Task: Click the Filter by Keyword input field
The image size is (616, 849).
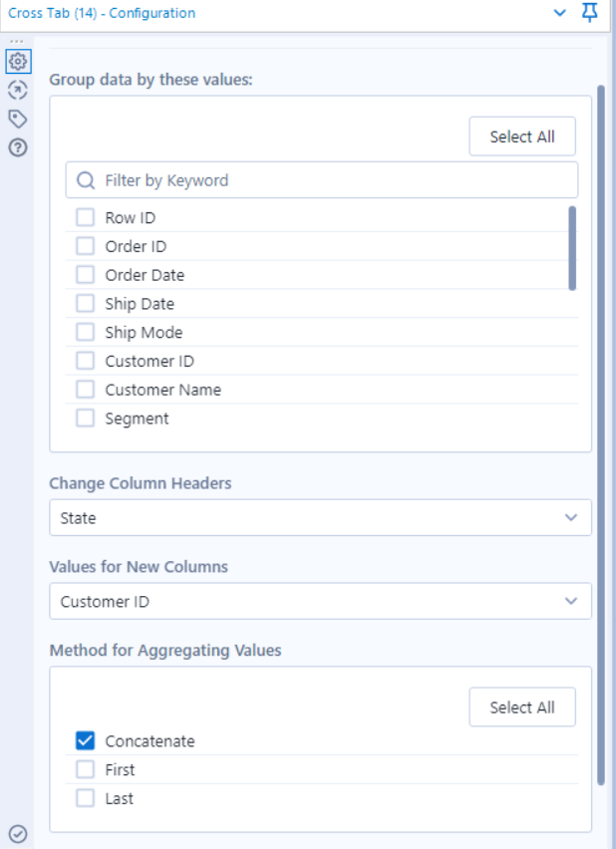Action: (322, 179)
